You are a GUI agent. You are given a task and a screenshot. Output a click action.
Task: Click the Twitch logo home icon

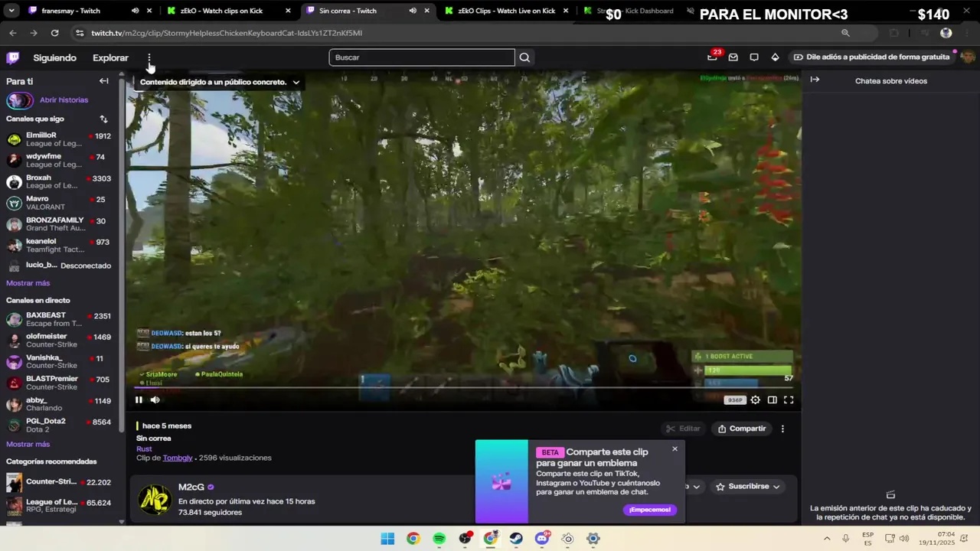tap(13, 57)
